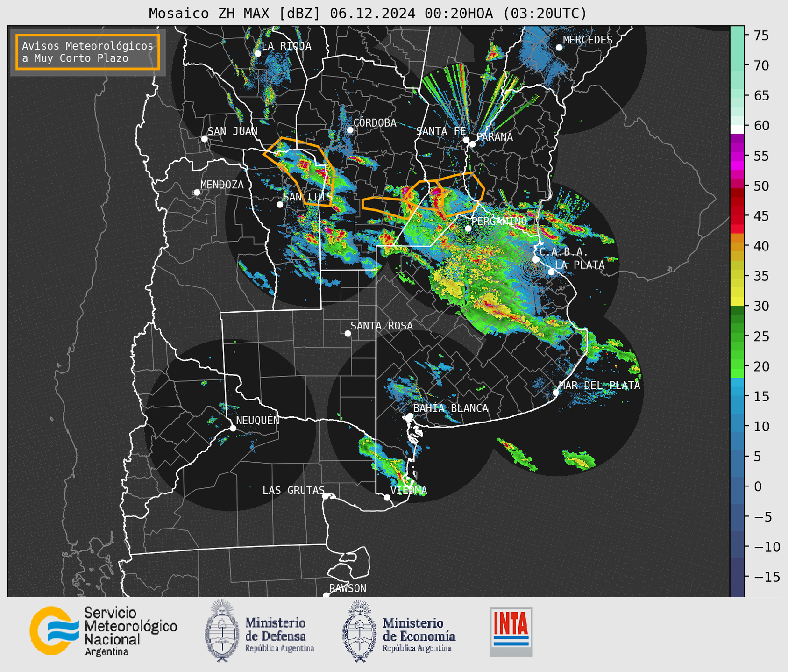Click the MENDOZA city label
This screenshot has height=672, width=788.
pos(222,185)
